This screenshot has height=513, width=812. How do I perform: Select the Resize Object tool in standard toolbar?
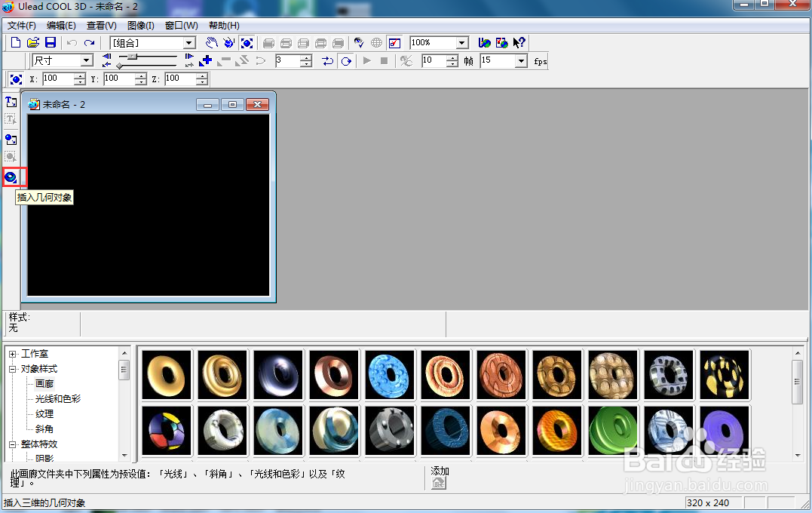point(247,42)
